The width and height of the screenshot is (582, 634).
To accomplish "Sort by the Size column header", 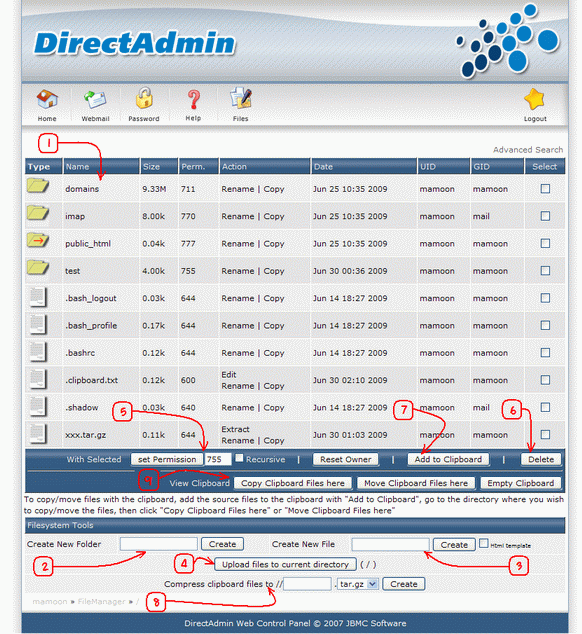I will tap(151, 167).
